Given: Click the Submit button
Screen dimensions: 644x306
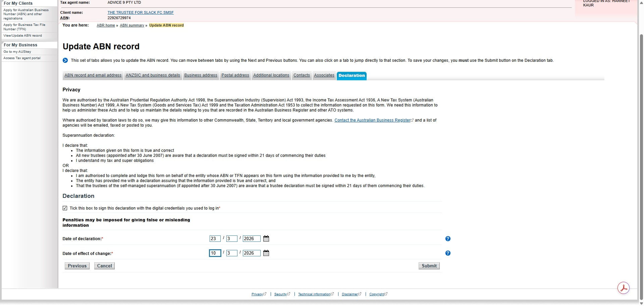Looking at the screenshot, I should pos(429,266).
